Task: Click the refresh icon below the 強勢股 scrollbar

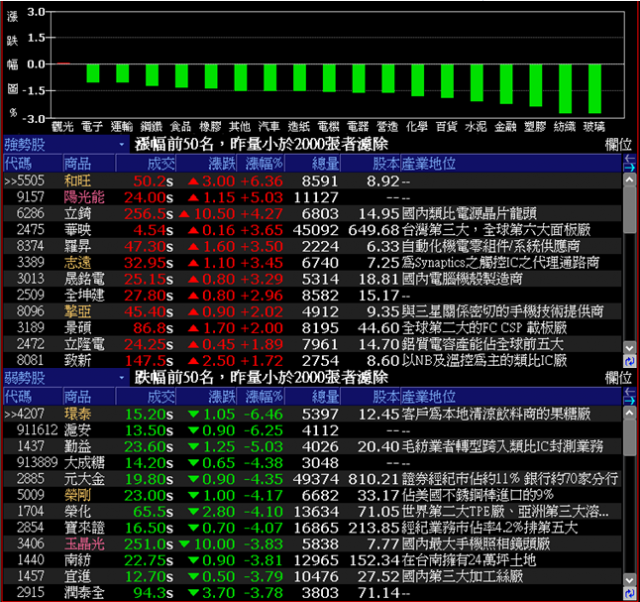Action: click(x=629, y=361)
